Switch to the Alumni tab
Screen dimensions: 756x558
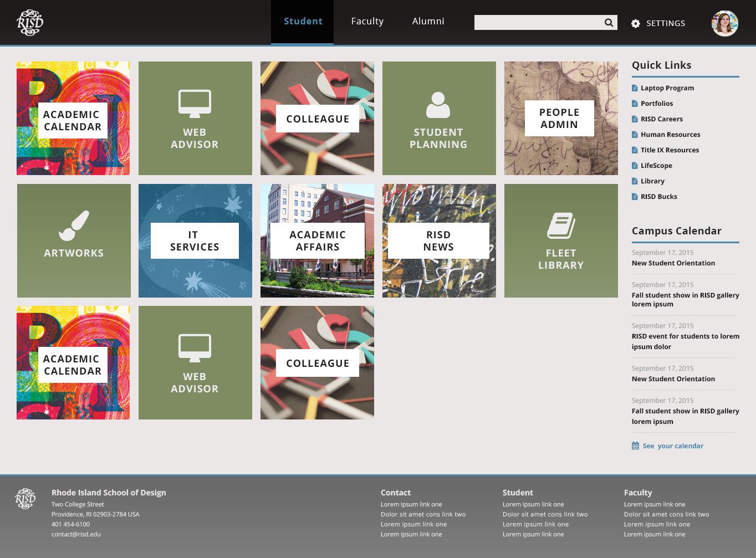428,22
